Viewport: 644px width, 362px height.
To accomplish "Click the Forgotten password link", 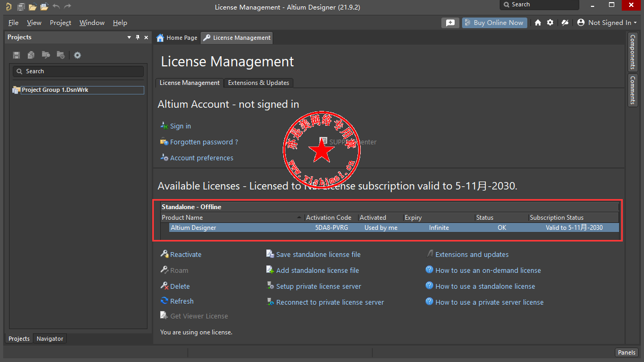I will 204,142.
